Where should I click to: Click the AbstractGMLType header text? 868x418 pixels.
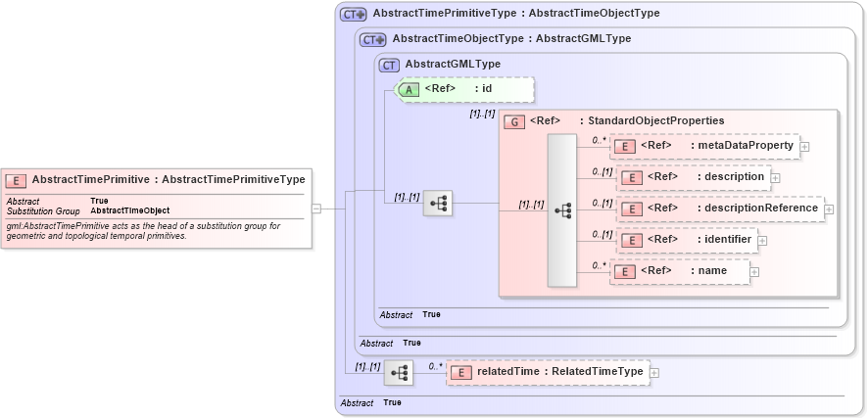[x=453, y=65]
